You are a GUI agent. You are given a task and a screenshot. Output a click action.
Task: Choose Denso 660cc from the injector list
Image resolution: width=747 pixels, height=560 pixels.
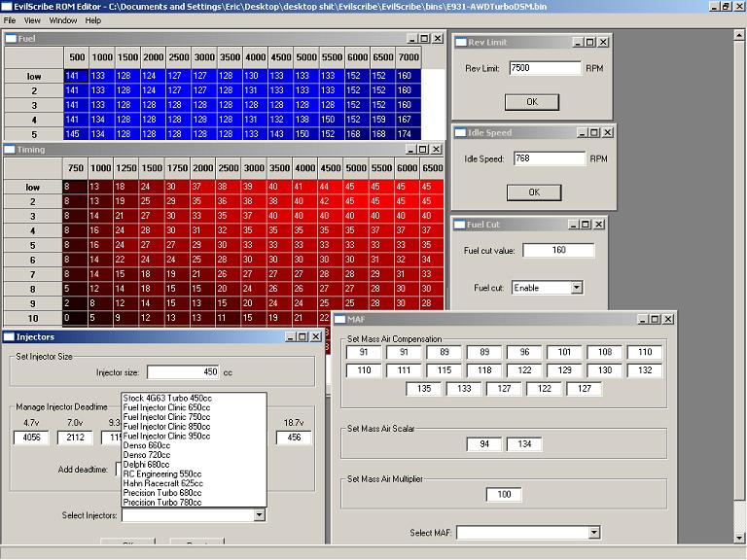pyautogui.click(x=147, y=445)
